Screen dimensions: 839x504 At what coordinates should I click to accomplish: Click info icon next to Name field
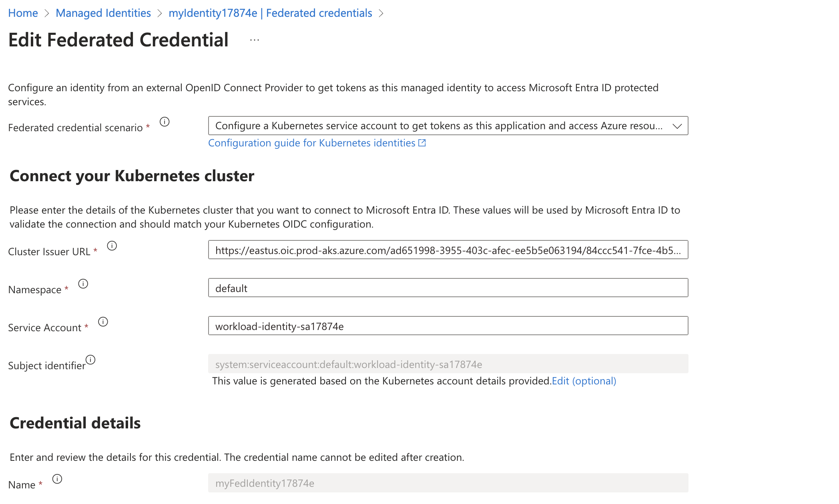pyautogui.click(x=57, y=479)
